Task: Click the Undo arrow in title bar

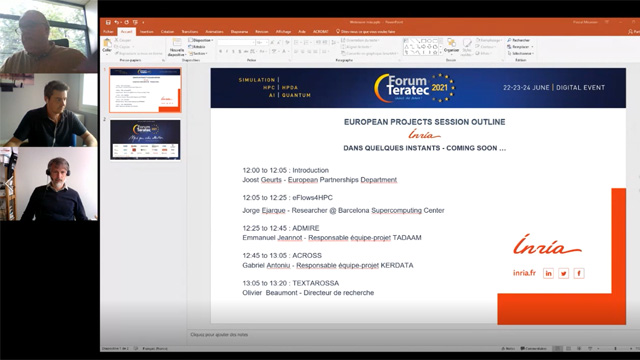Action: point(117,22)
